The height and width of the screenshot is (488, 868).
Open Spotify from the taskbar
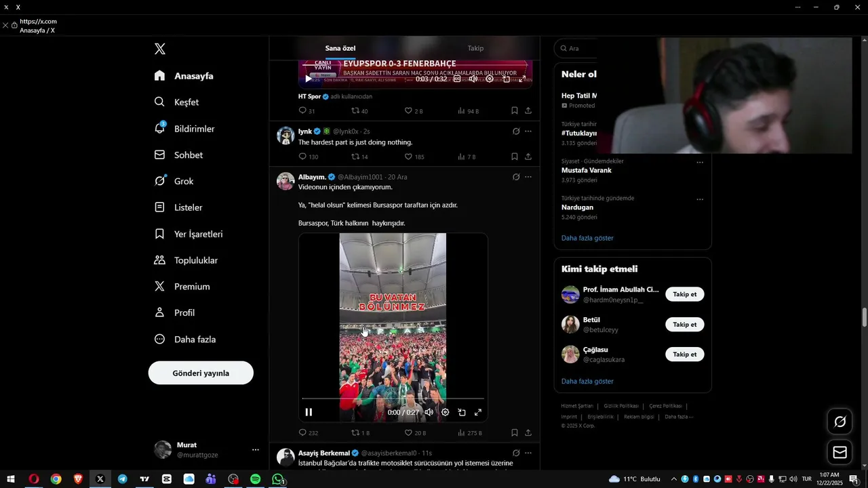(256, 479)
